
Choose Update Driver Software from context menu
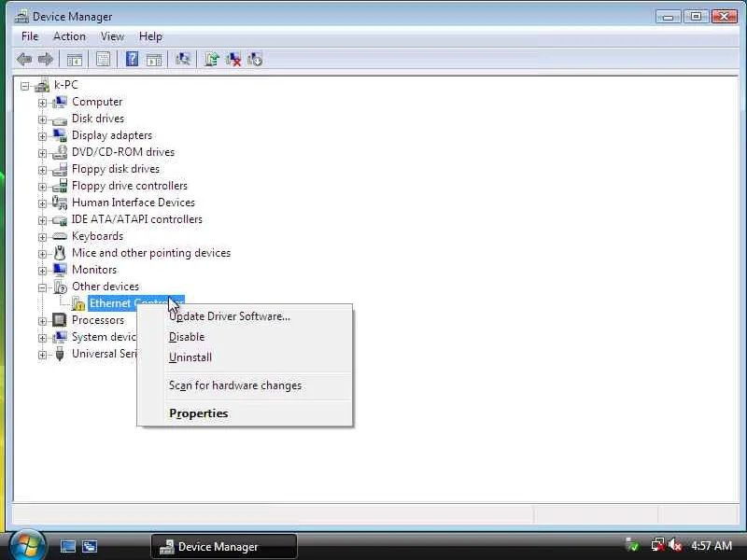(245, 316)
